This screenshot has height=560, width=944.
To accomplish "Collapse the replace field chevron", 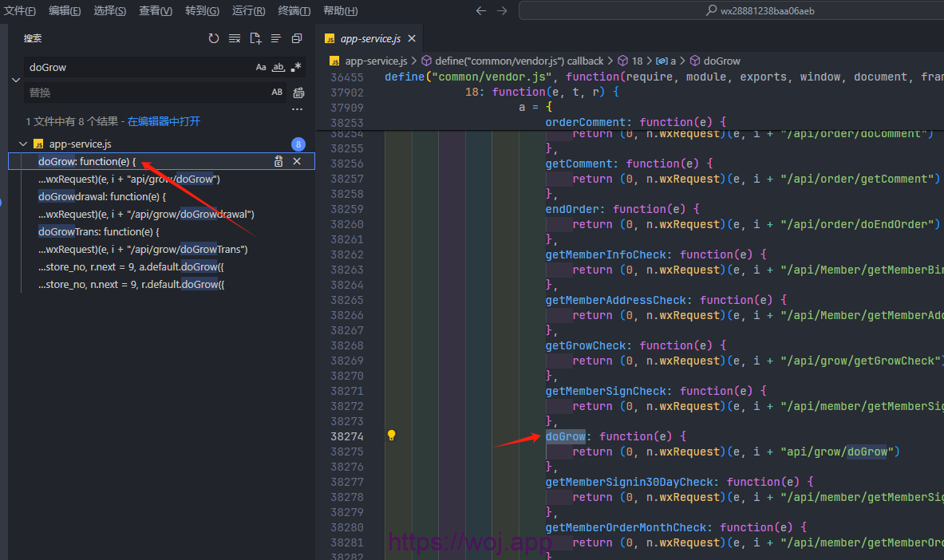I will click(x=15, y=80).
